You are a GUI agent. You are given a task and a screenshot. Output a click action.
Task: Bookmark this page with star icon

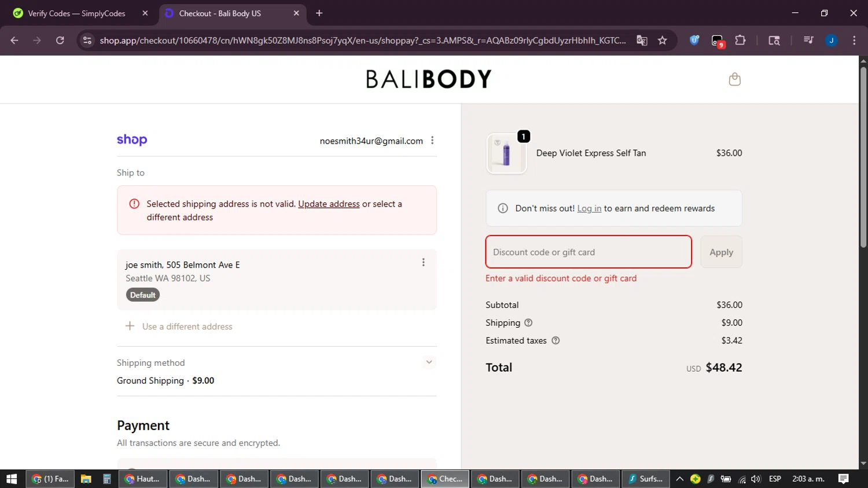[663, 41]
